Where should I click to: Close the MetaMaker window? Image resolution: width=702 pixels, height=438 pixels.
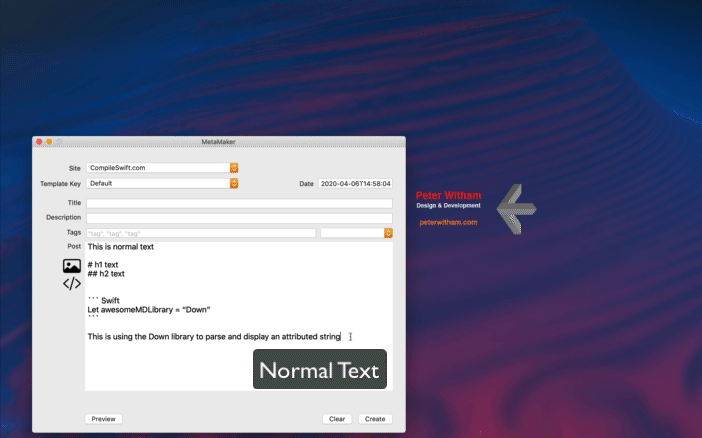point(39,142)
